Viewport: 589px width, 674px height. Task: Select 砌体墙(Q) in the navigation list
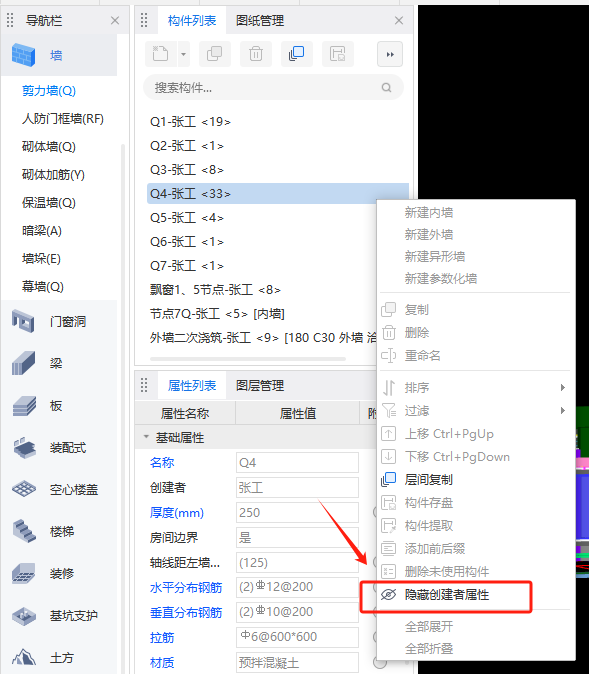[49, 147]
